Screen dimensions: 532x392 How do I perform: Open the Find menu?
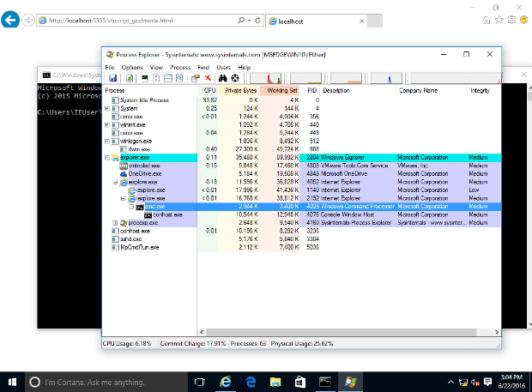coord(203,67)
